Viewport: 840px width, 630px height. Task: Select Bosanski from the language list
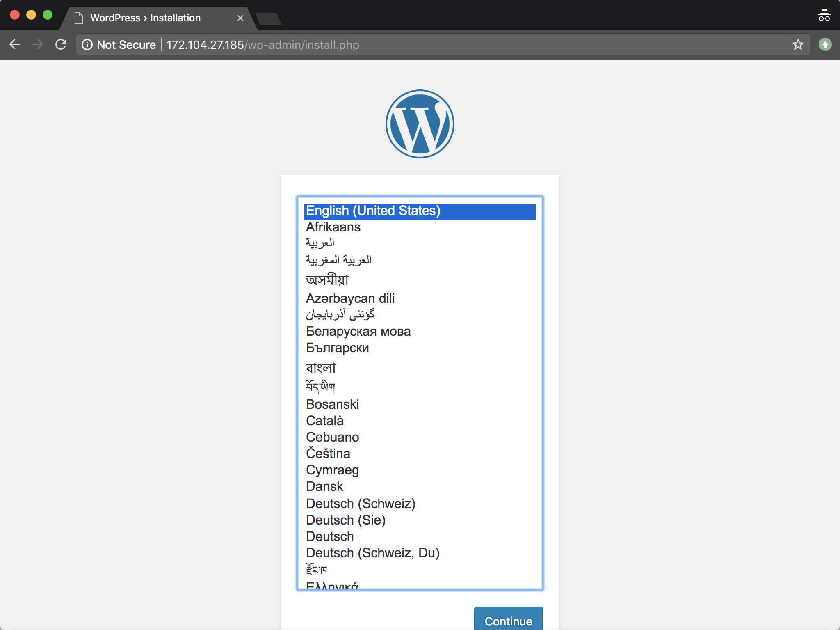pos(332,404)
